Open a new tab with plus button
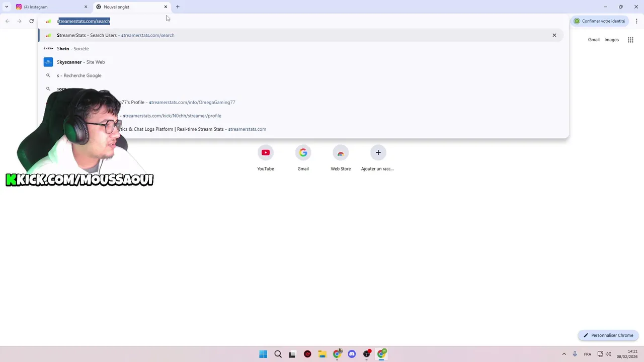The image size is (644, 362). coord(178,7)
